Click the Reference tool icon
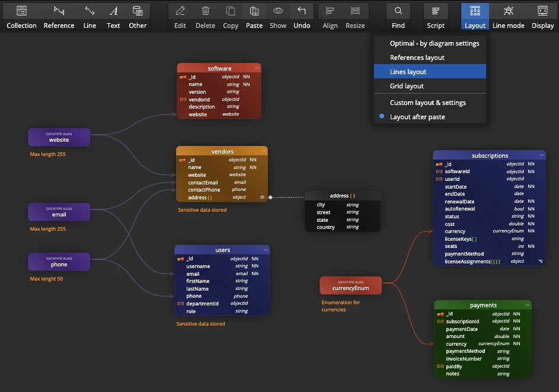 tap(59, 17)
